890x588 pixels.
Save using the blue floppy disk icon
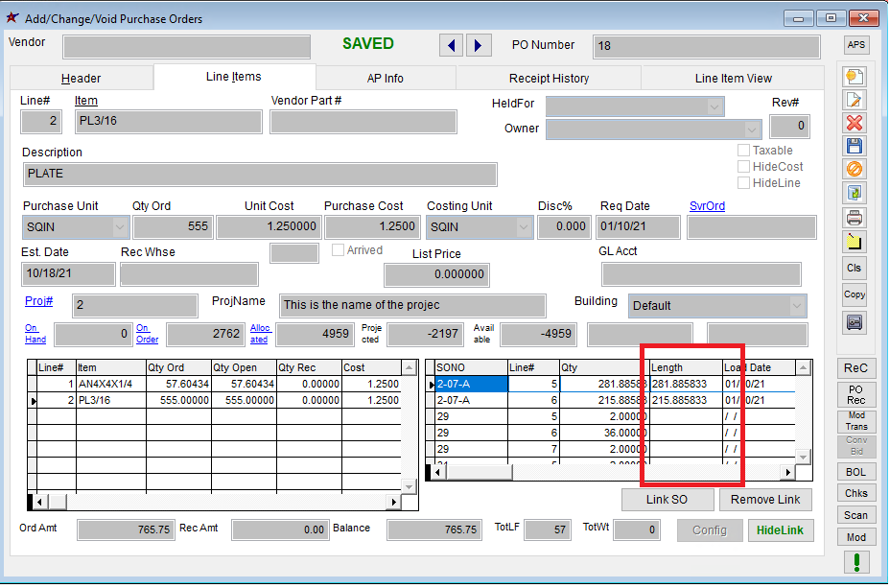pyautogui.click(x=855, y=147)
